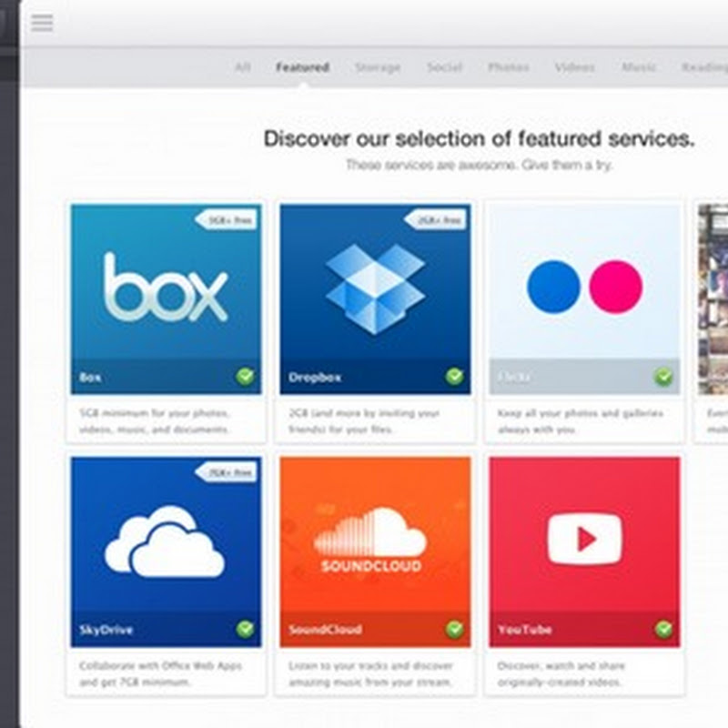Viewport: 728px width, 728px height.
Task: Click the free storage badge on Dropbox
Action: coord(436,219)
